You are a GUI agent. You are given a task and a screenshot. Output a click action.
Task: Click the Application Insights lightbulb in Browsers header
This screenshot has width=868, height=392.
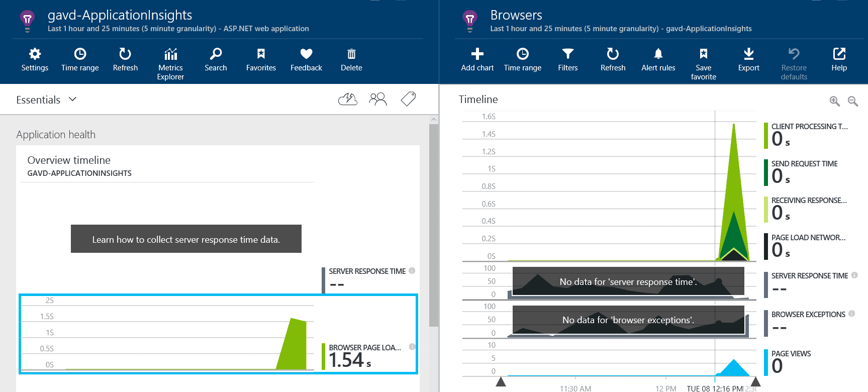[470, 21]
